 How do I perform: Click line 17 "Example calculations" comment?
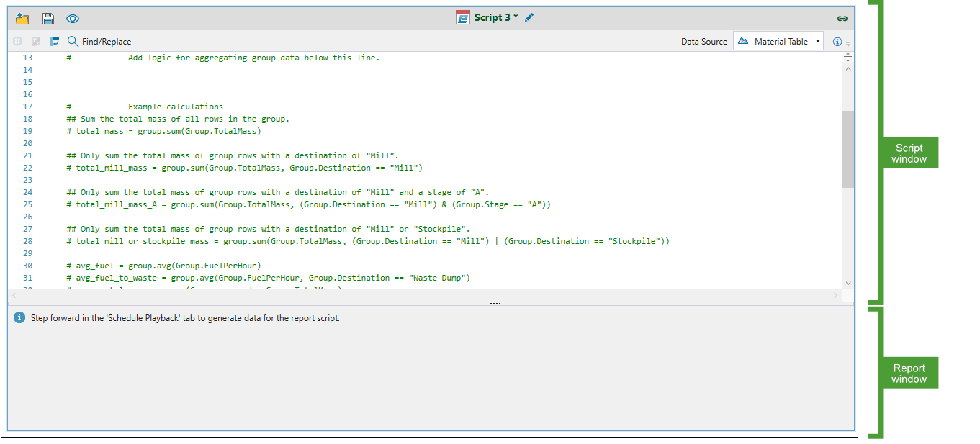(x=171, y=107)
